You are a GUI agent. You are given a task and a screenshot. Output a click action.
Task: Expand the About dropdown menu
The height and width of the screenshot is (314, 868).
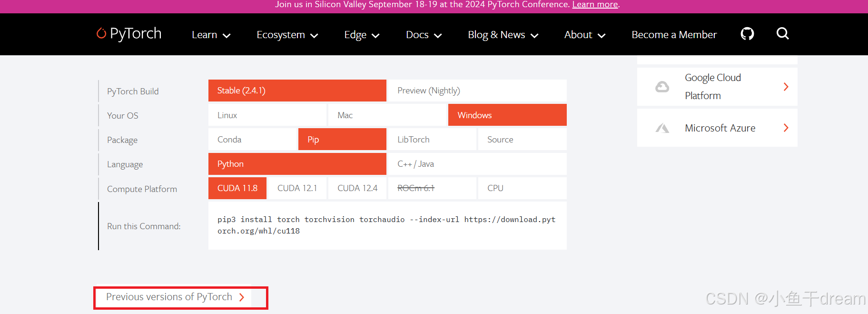pos(584,35)
